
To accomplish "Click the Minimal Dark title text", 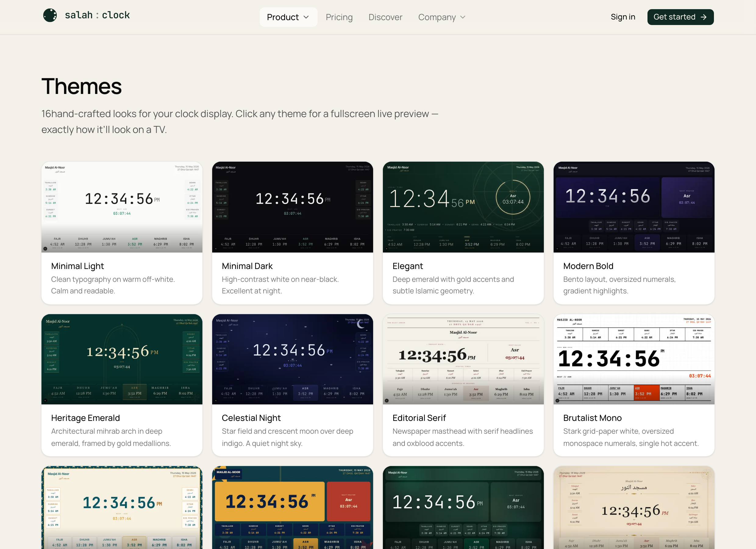I will pyautogui.click(x=247, y=266).
